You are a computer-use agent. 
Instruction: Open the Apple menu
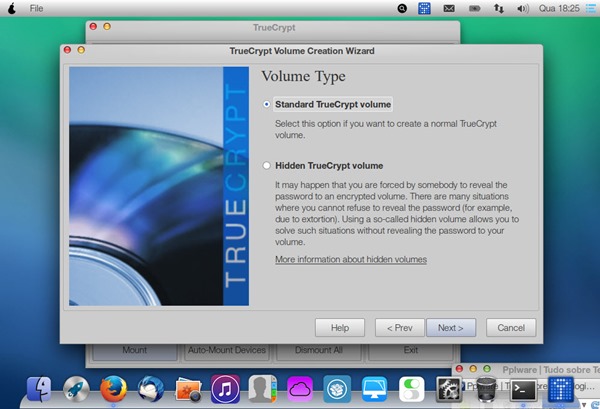pos(12,8)
